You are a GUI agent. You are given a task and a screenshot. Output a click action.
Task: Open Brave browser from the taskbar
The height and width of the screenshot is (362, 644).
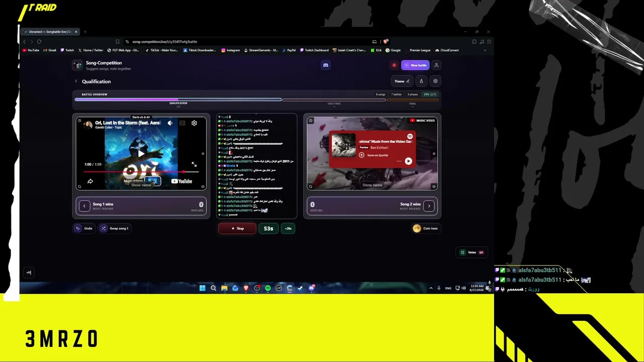coord(246,288)
